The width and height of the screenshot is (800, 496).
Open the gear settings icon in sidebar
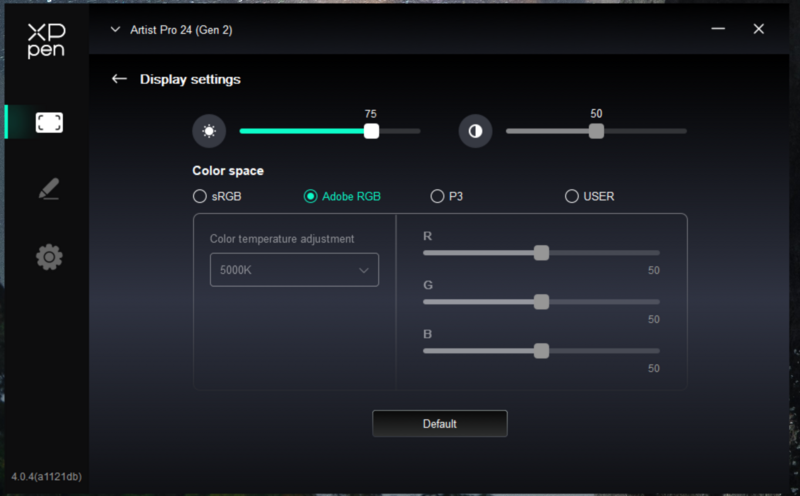49,257
